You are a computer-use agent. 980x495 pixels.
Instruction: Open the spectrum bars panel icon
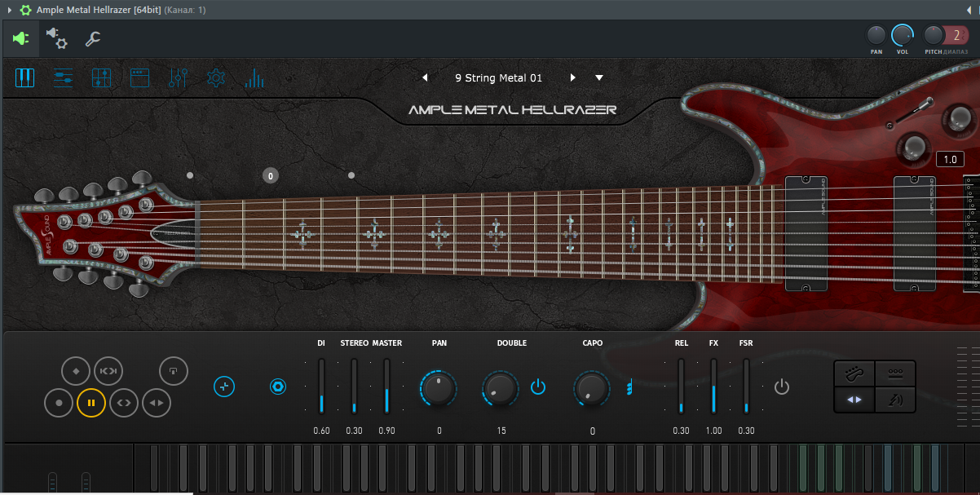[254, 78]
